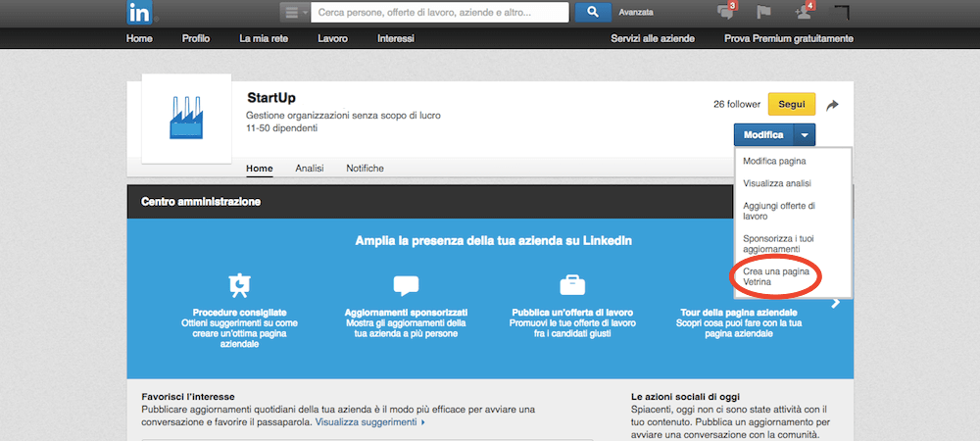Image resolution: width=980 pixels, height=441 pixels.
Task: Click Favorisci l'interesse heading
Action: [x=188, y=397]
